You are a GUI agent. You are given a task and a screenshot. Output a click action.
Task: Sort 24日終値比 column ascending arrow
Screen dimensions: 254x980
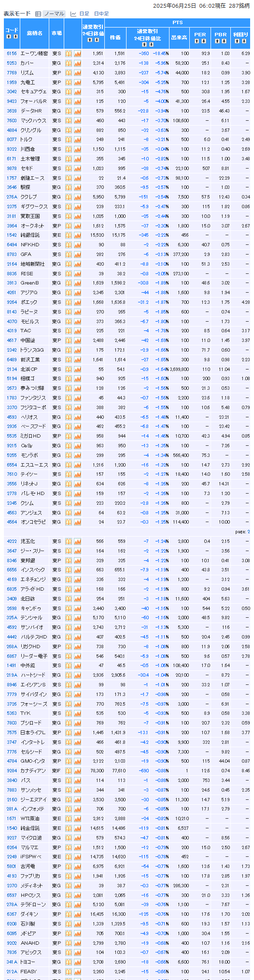pyautogui.click(x=145, y=44)
